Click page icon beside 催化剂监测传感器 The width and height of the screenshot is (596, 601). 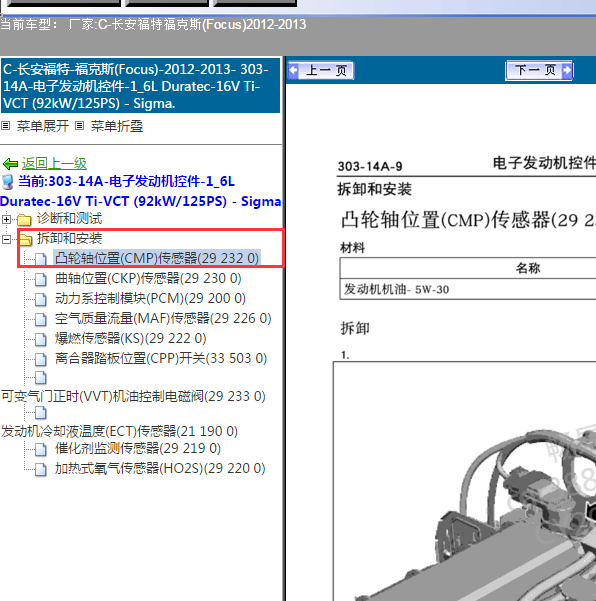41,449
